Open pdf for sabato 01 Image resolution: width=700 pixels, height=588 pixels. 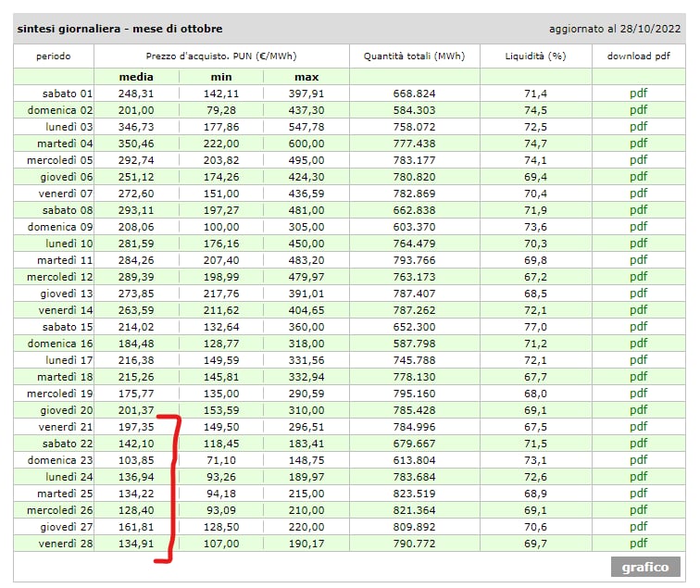[638, 94]
